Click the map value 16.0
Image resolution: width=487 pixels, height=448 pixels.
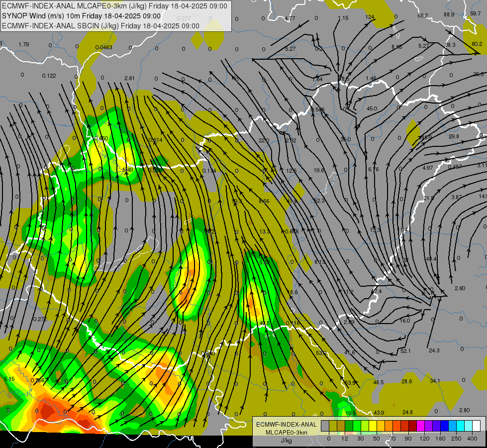pyautogui.click(x=405, y=321)
